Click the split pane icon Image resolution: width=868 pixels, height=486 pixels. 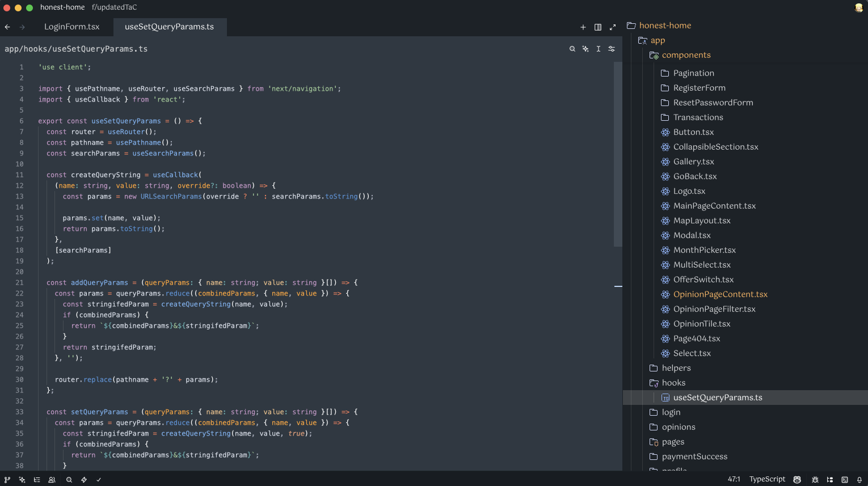coord(598,27)
